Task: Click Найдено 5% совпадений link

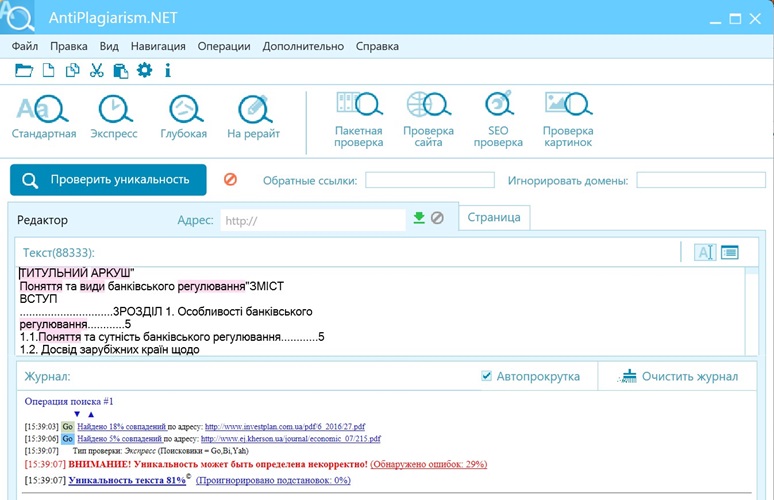Action: pos(119,439)
